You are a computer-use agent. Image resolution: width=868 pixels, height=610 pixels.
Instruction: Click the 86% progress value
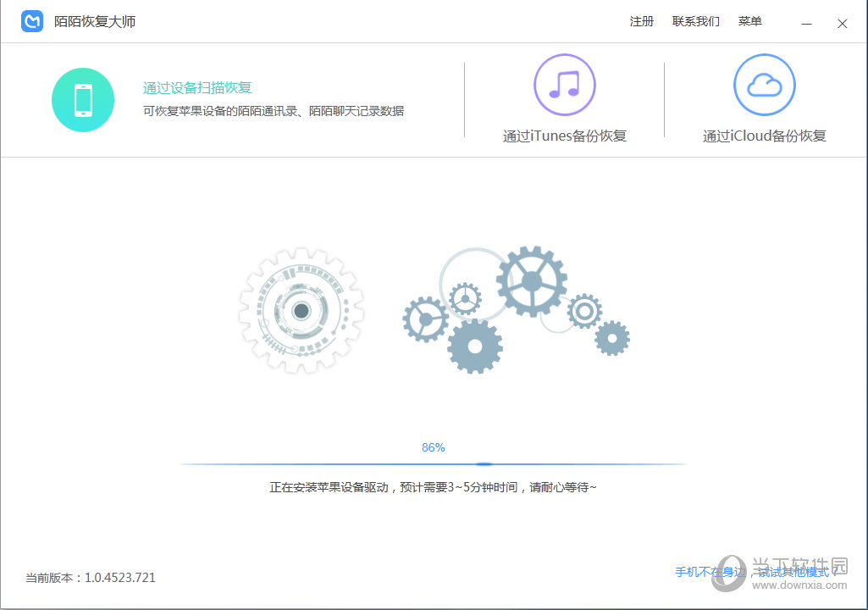pyautogui.click(x=434, y=447)
